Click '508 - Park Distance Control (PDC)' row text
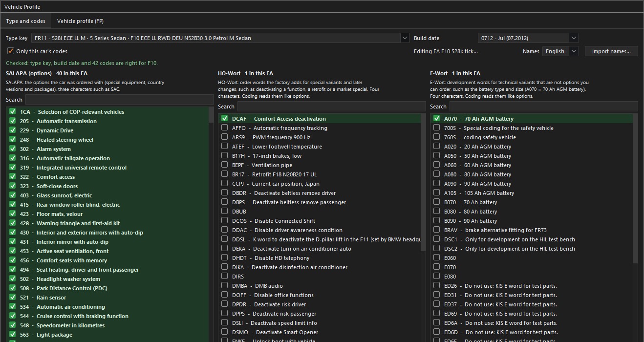 (64, 288)
